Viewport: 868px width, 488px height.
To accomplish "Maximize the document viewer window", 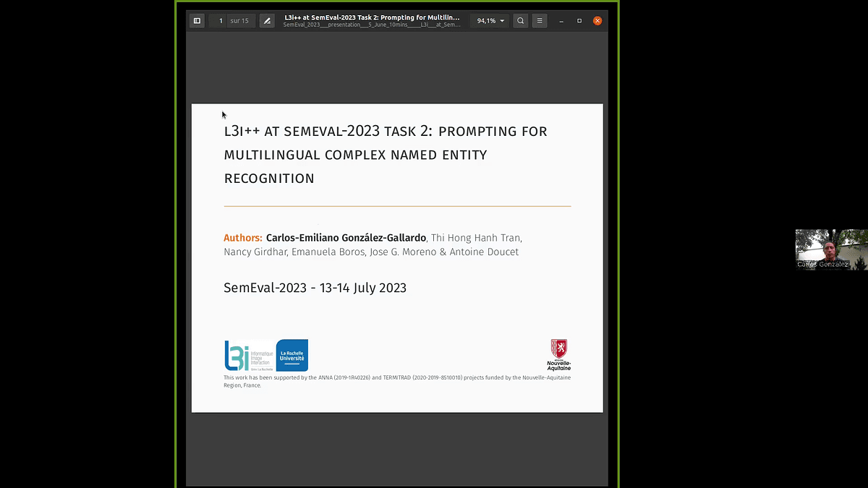I will (579, 21).
